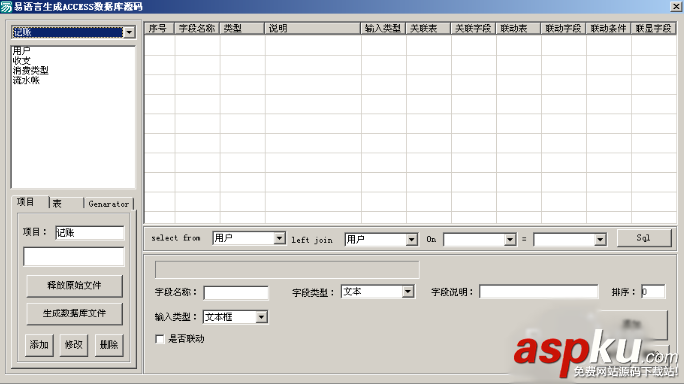Select 用户 in the table list
This screenshot has height=384, width=684.
21,51
